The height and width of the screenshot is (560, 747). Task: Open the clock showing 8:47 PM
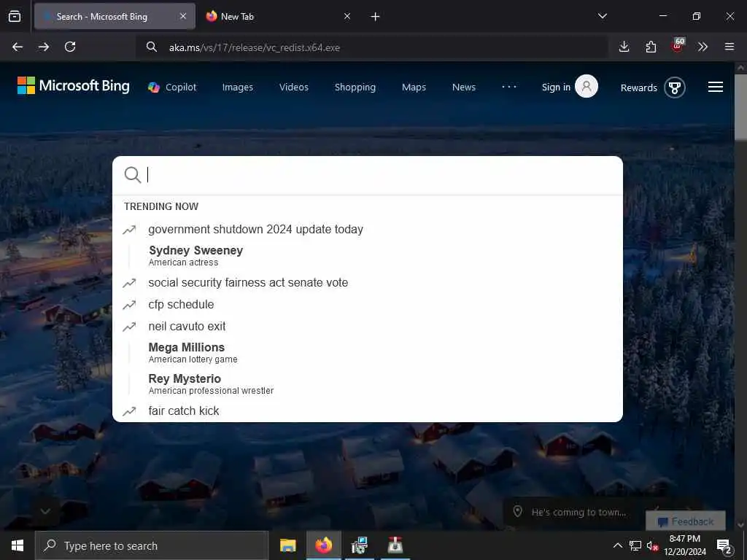pyautogui.click(x=685, y=545)
